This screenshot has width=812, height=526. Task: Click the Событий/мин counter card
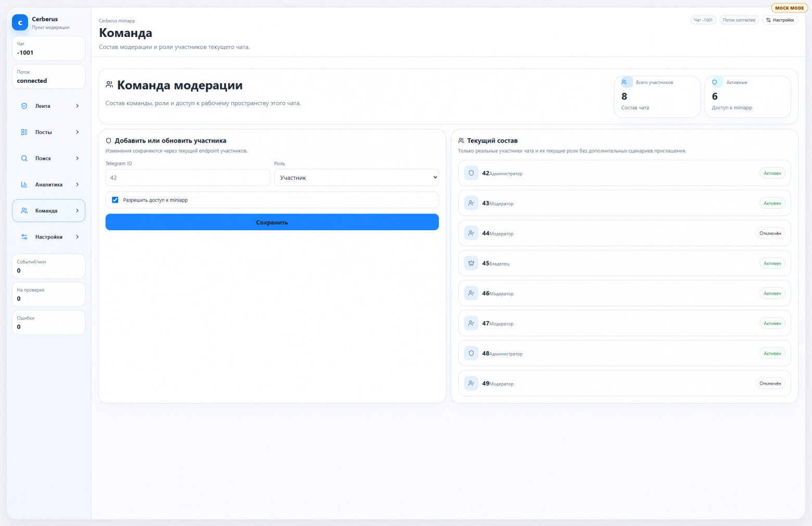48,266
